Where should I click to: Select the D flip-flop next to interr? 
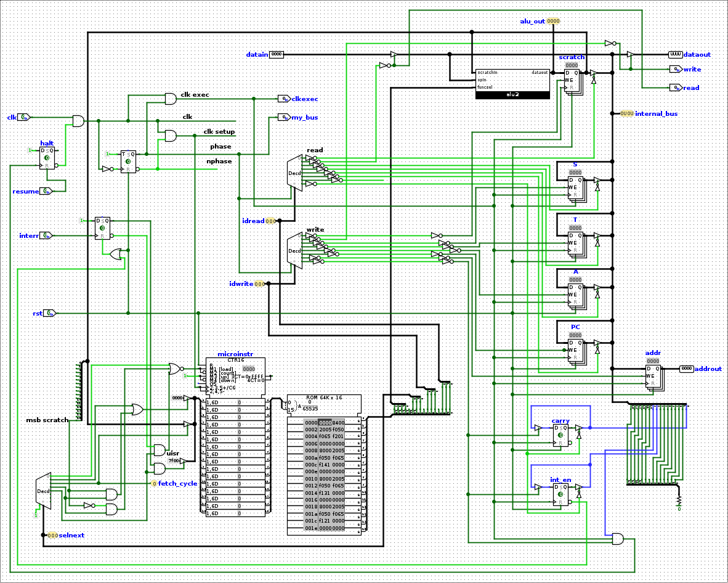point(102,228)
